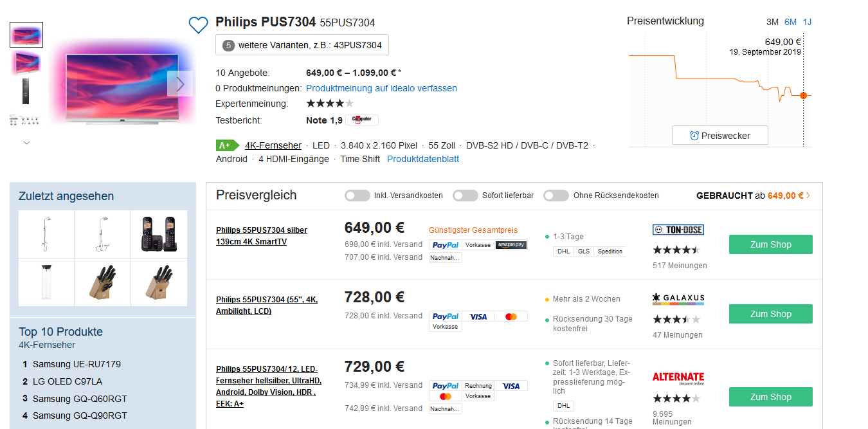This screenshot has width=868, height=429.
Task: Add product to wishlist with heart icon
Action: coord(198,25)
